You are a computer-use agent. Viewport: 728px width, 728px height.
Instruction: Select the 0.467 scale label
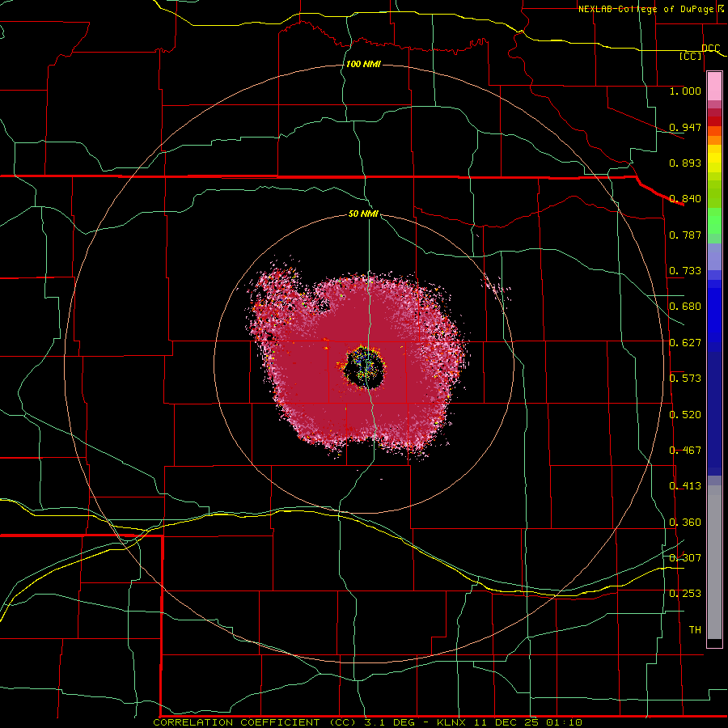coord(685,451)
